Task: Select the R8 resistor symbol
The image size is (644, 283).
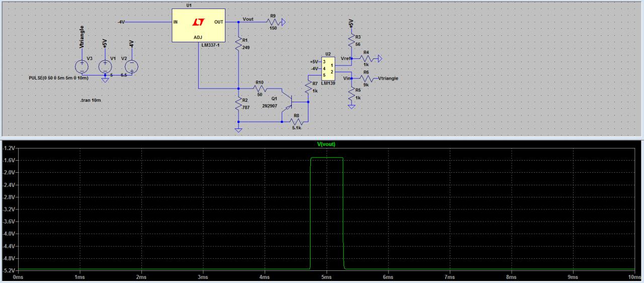Action: pos(296,121)
